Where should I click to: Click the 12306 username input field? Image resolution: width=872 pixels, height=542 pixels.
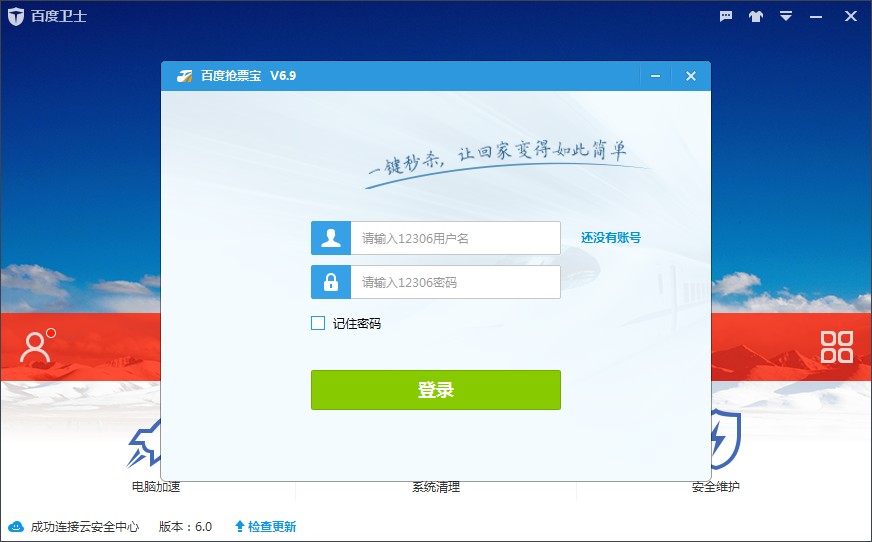pyautogui.click(x=455, y=238)
